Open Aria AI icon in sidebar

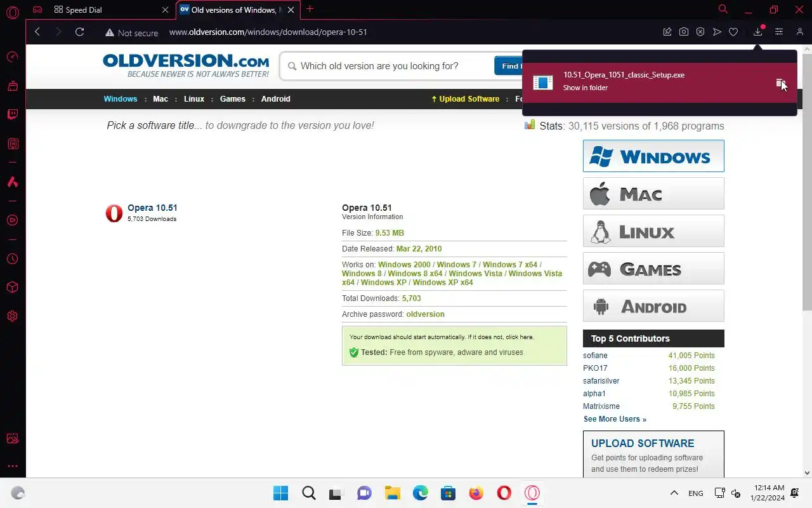pyautogui.click(x=12, y=182)
